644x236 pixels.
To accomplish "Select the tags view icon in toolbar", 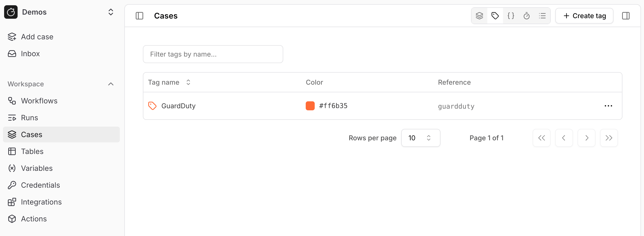I will (x=495, y=16).
